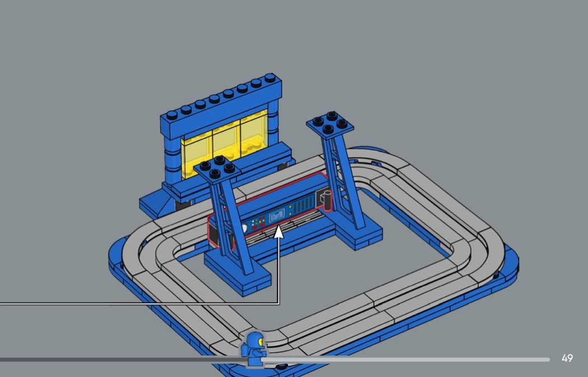
Task: Click the unfilled light part of progress bar
Action: pos(409,360)
